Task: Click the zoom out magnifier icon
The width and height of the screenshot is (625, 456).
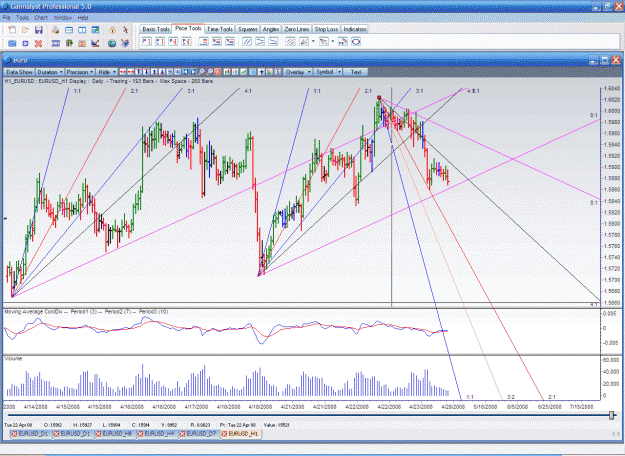Action: 210,72
